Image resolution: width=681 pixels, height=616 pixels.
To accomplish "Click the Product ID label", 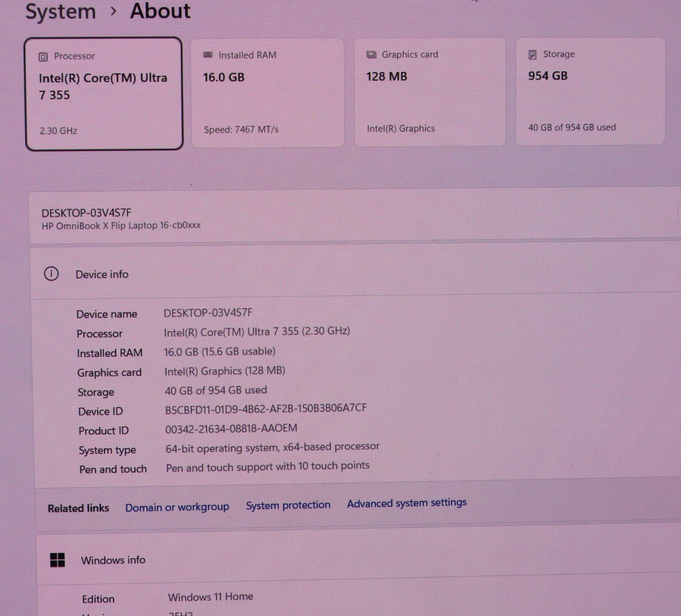I will pyautogui.click(x=103, y=431).
